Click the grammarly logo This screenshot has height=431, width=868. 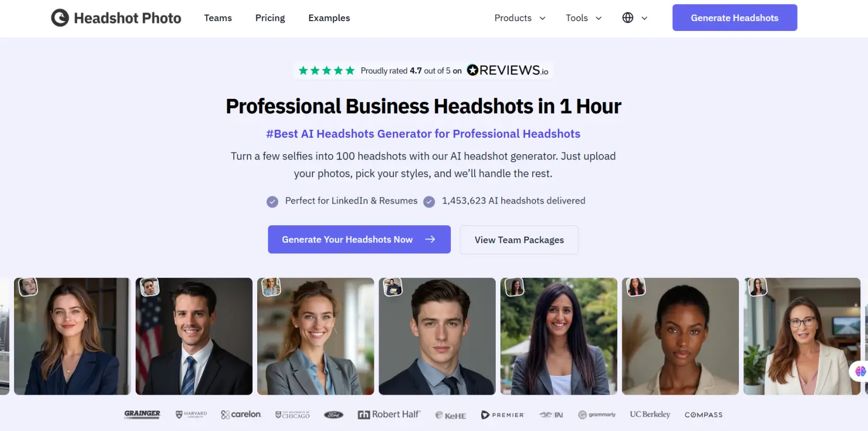[x=597, y=415]
